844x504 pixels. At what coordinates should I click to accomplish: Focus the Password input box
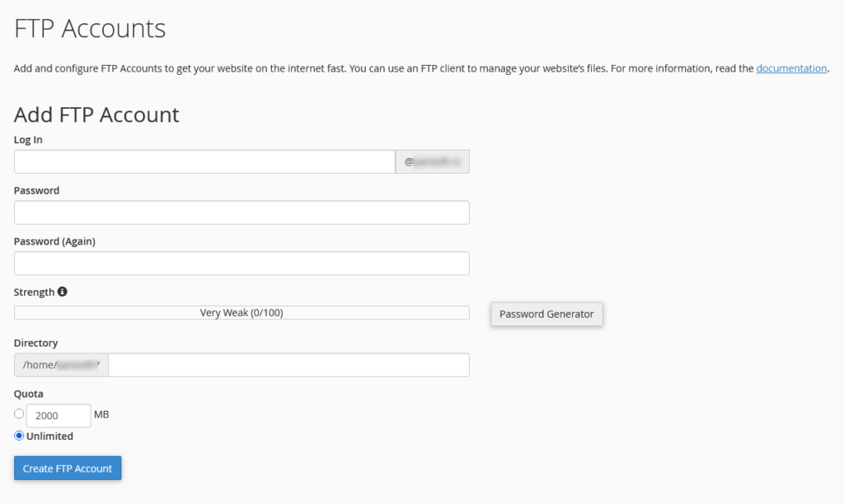pos(241,212)
